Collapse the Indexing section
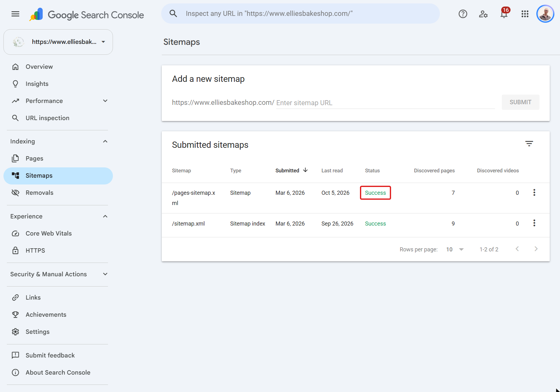 click(105, 141)
